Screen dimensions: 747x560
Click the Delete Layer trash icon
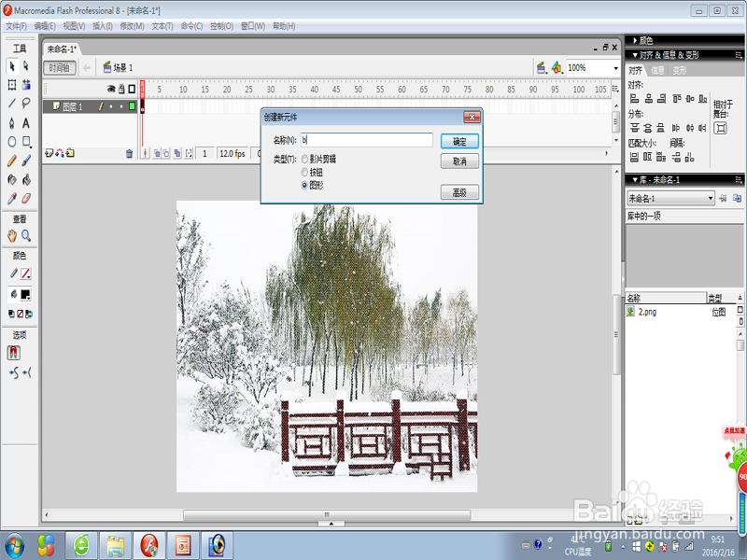(129, 153)
